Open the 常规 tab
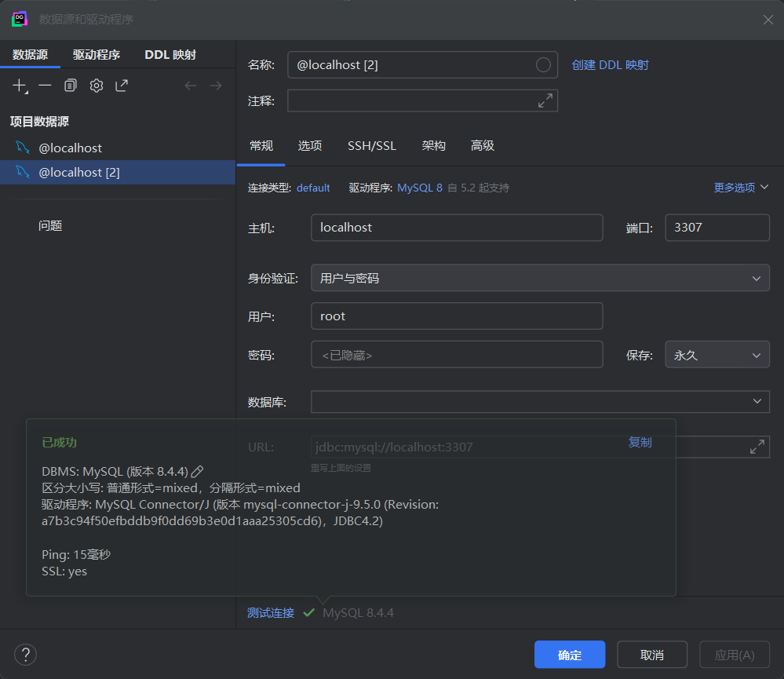Image resolution: width=784 pixels, height=679 pixels. pos(261,146)
